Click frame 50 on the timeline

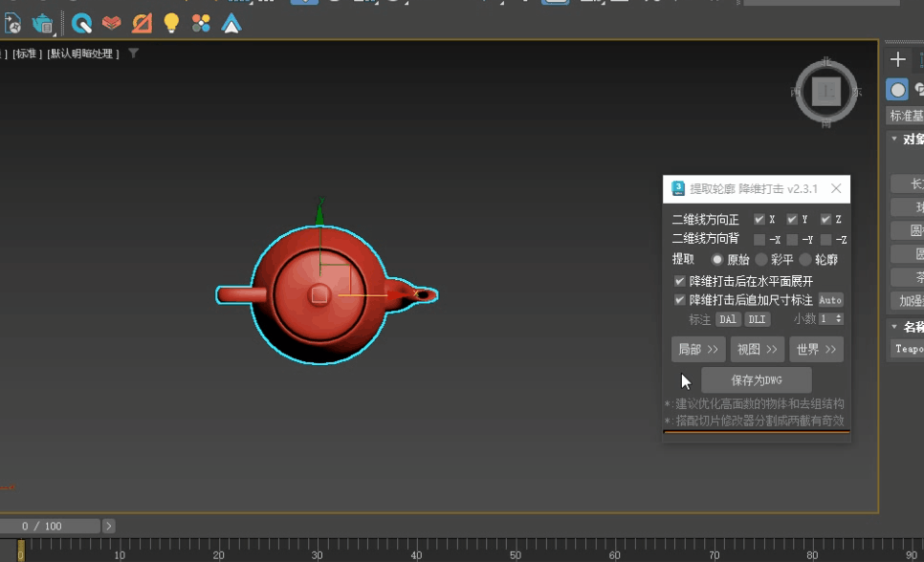pos(516,555)
